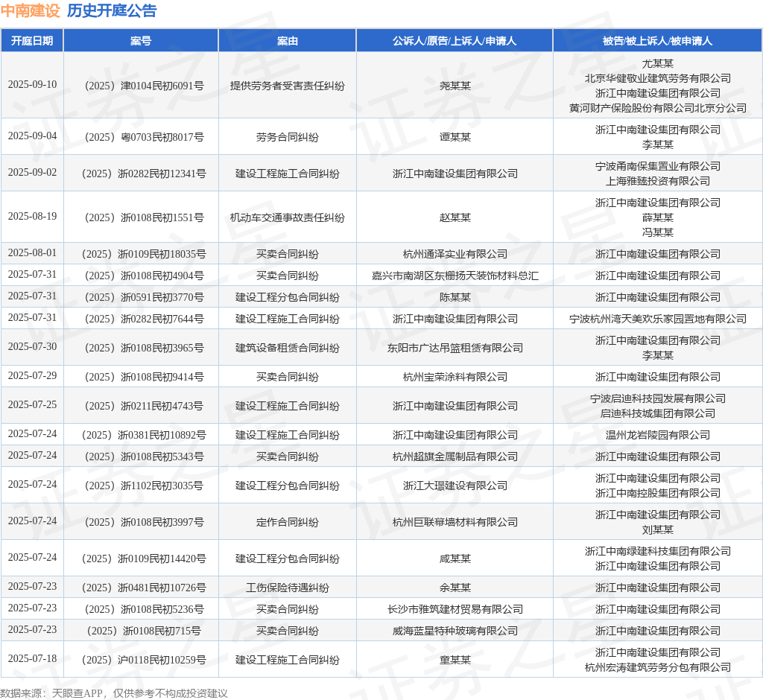
Task: Click plaintiff 长沙市雅筑建材贸易有限公司
Action: coord(455,609)
